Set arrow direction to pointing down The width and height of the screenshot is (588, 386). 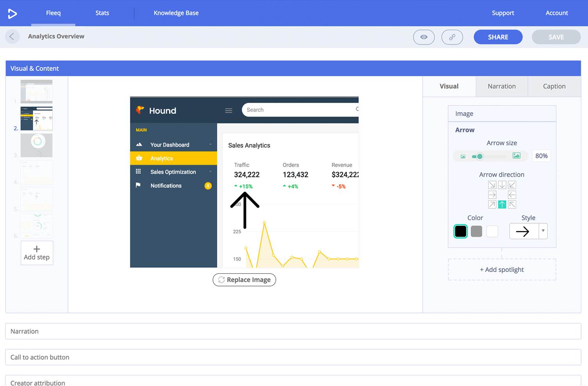click(502, 185)
